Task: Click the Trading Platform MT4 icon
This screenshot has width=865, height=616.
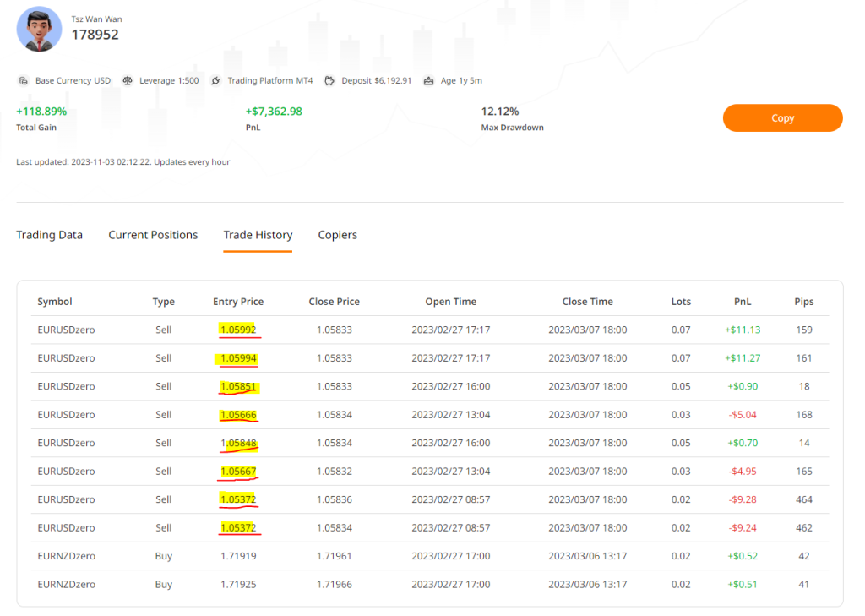Action: point(216,81)
